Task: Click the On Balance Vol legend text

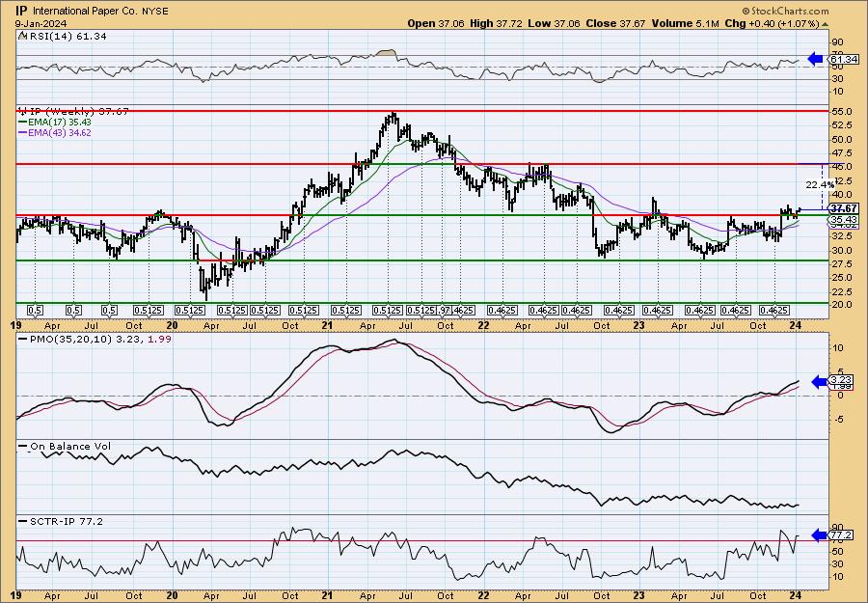Action: click(70, 447)
